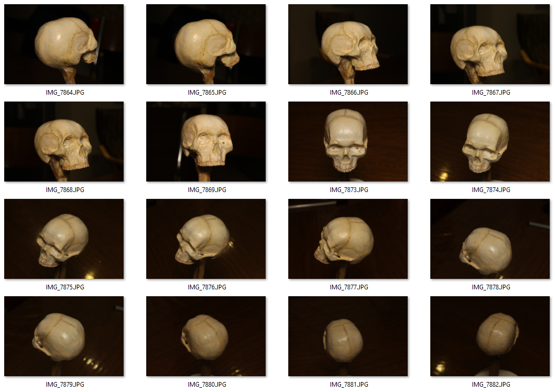Screen dimensions: 555x392
Task: Select the IMG_7879.JPG thumbnail
Action: coord(64,336)
